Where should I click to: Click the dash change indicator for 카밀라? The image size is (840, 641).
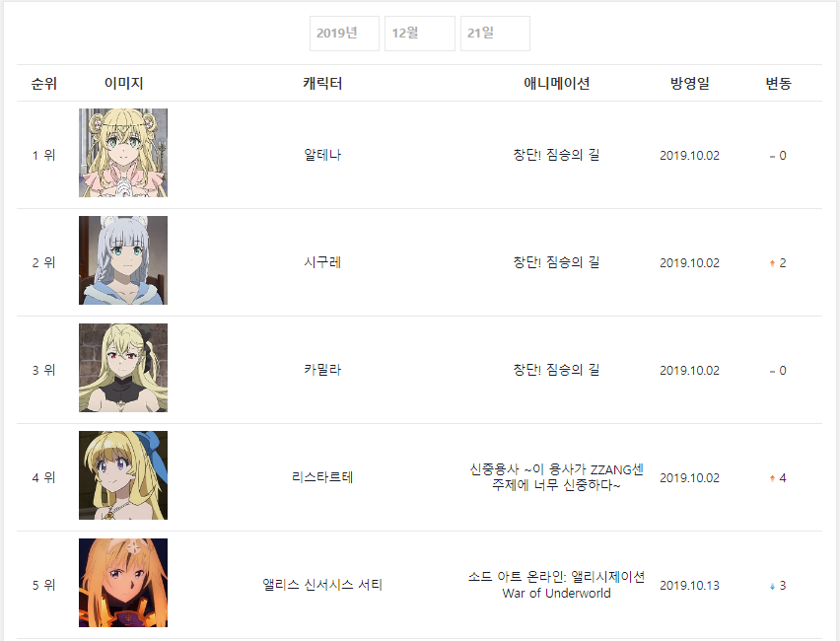click(x=772, y=372)
